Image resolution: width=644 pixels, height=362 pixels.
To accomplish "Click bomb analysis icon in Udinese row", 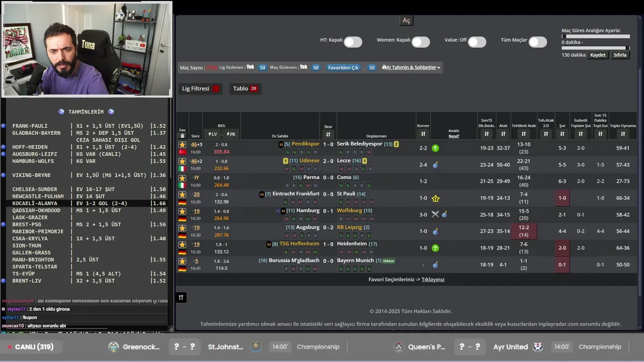I will tap(435, 164).
